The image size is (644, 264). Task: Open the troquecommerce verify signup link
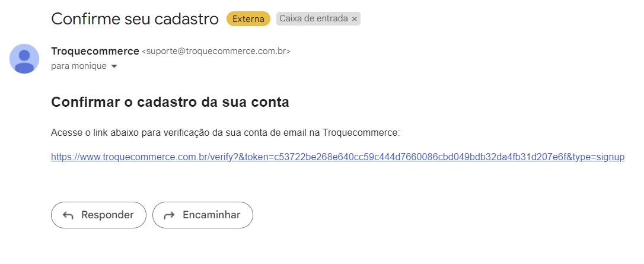point(337,157)
